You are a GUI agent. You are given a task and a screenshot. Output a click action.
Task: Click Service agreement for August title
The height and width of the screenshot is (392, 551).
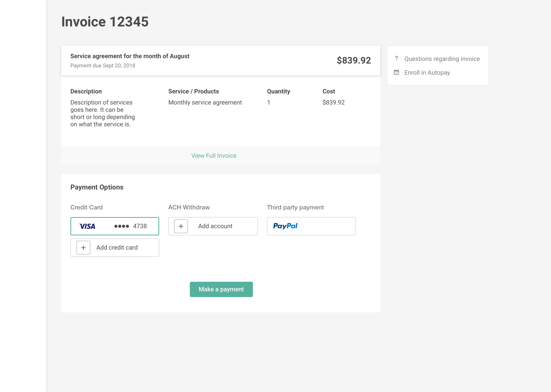pyautogui.click(x=130, y=56)
